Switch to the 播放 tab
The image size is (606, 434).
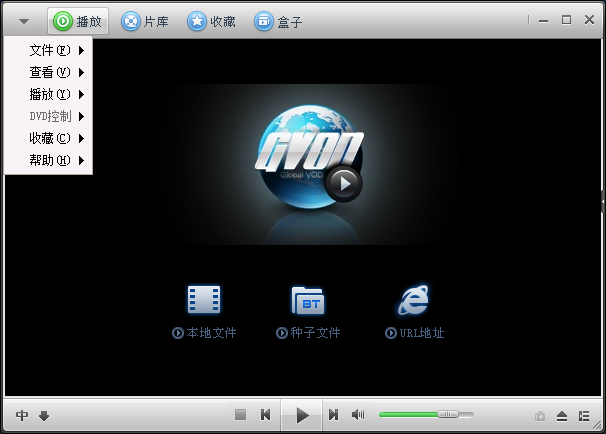coord(78,21)
